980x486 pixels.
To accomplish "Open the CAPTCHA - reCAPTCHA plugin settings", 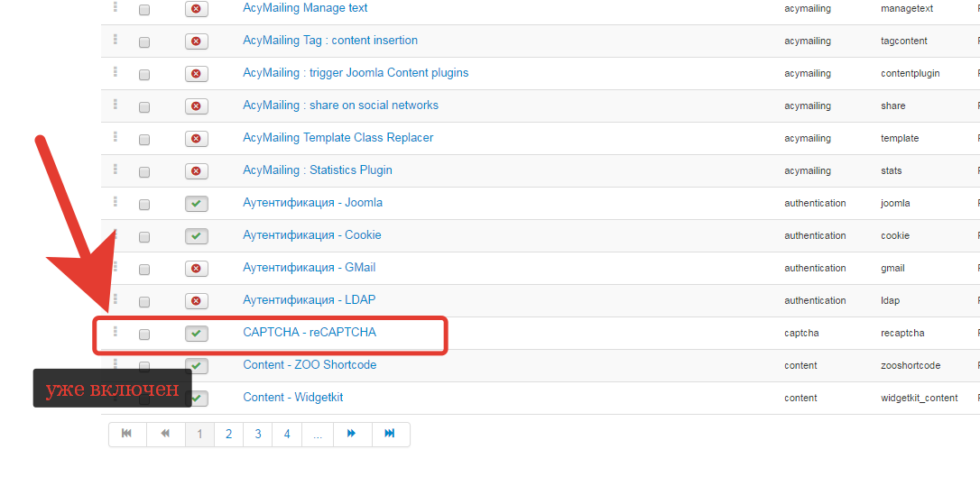I will (310, 333).
